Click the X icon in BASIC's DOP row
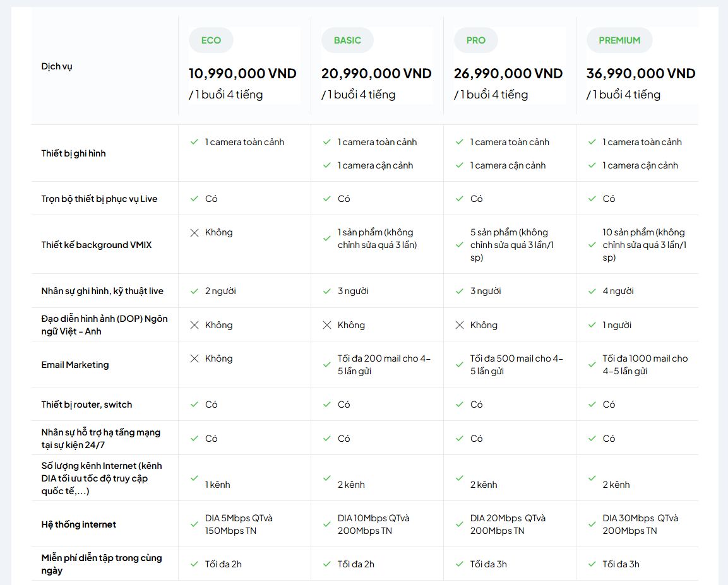Viewport: 728px width, 585px height. 327,325
